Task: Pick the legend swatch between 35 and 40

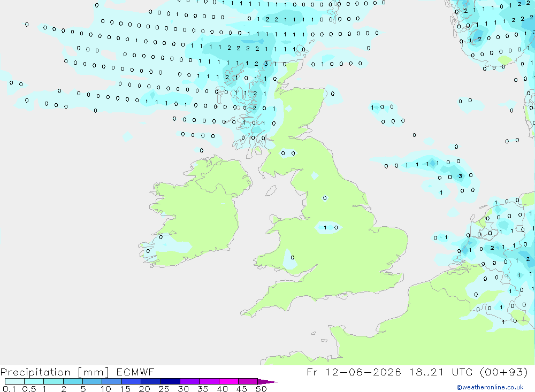Action: point(209,381)
